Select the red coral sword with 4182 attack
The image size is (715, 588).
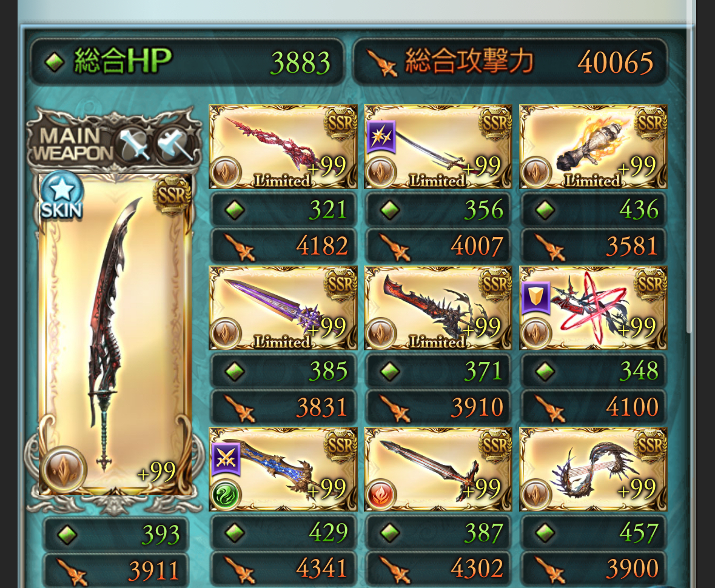pyautogui.click(x=283, y=147)
